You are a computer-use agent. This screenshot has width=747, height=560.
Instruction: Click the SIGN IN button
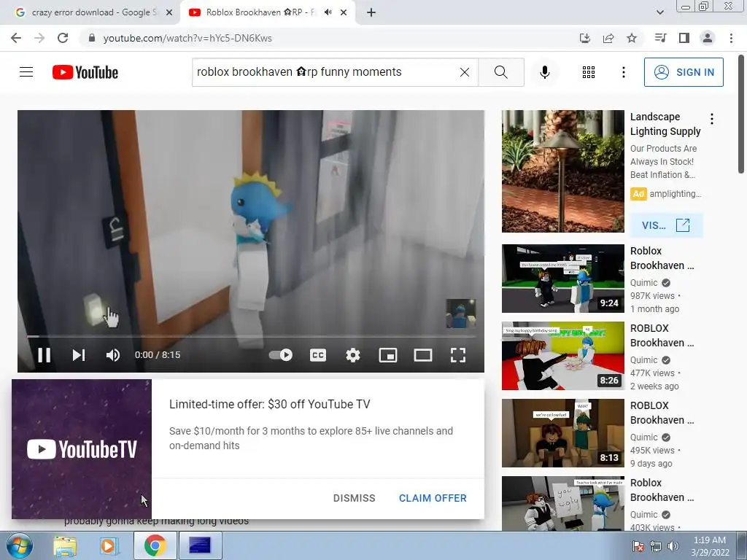pos(684,72)
